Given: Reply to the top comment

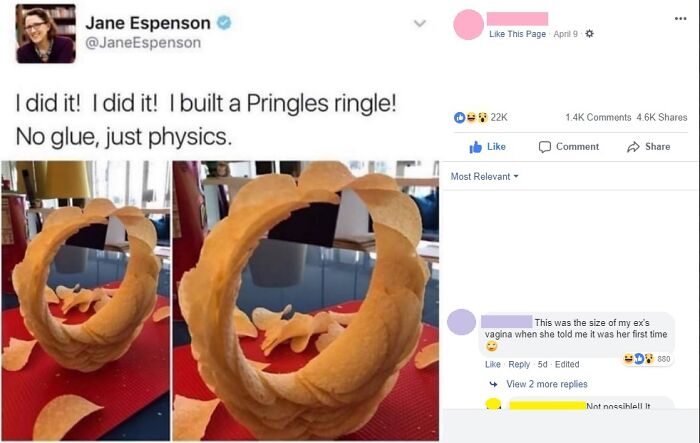Looking at the screenshot, I should (519, 364).
